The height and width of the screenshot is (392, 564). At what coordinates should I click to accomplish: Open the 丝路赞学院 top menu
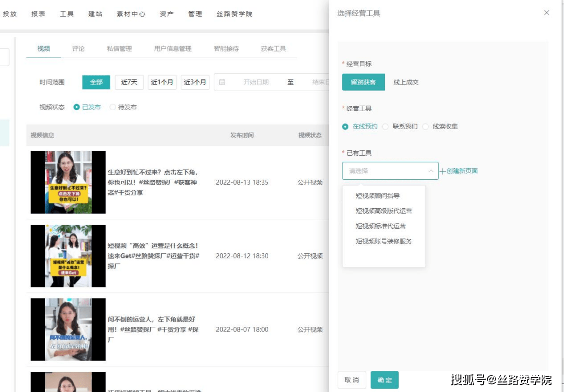pyautogui.click(x=235, y=14)
